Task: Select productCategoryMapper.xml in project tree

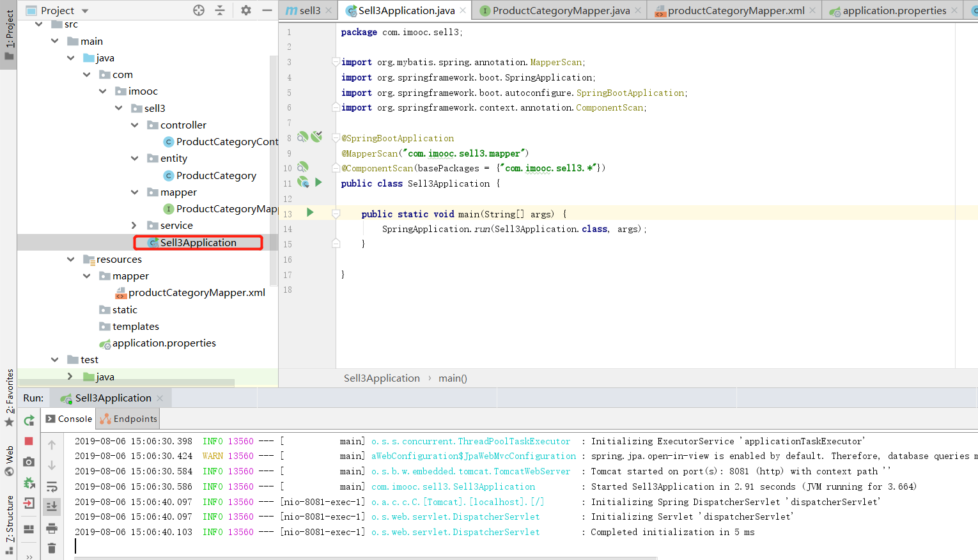Action: click(x=190, y=292)
